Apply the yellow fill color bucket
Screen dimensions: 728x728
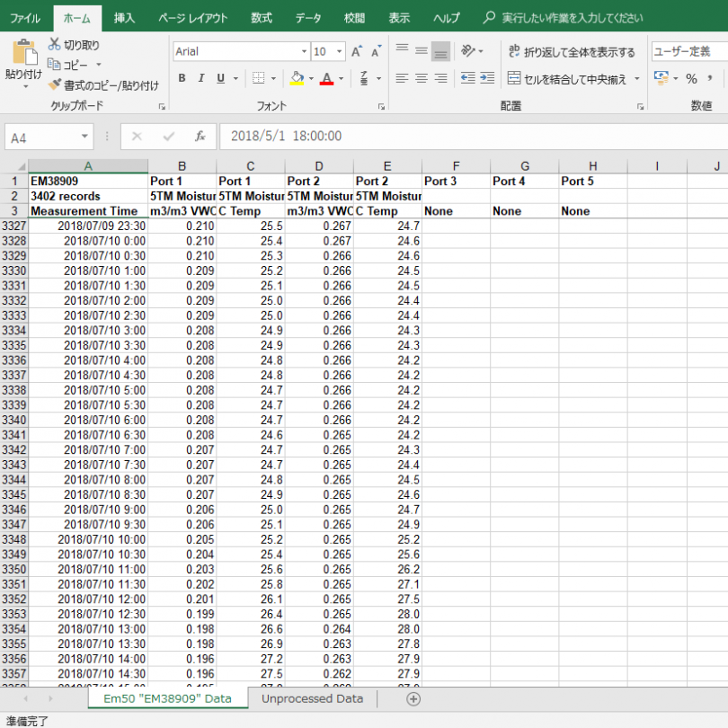pos(297,78)
